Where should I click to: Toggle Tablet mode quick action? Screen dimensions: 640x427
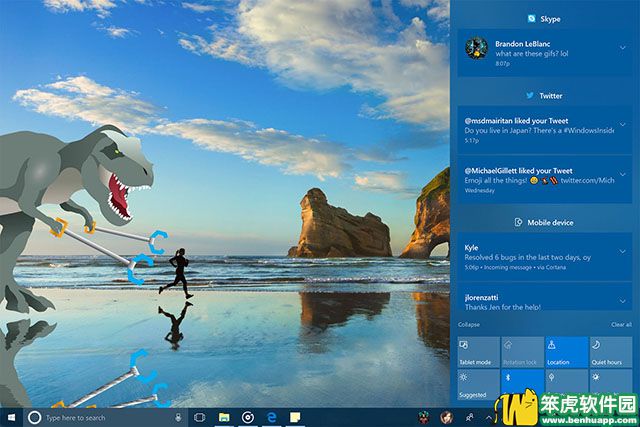[478, 352]
